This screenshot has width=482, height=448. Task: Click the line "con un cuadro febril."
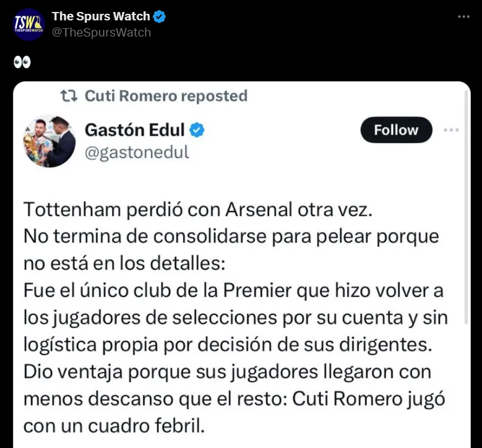[x=114, y=425]
